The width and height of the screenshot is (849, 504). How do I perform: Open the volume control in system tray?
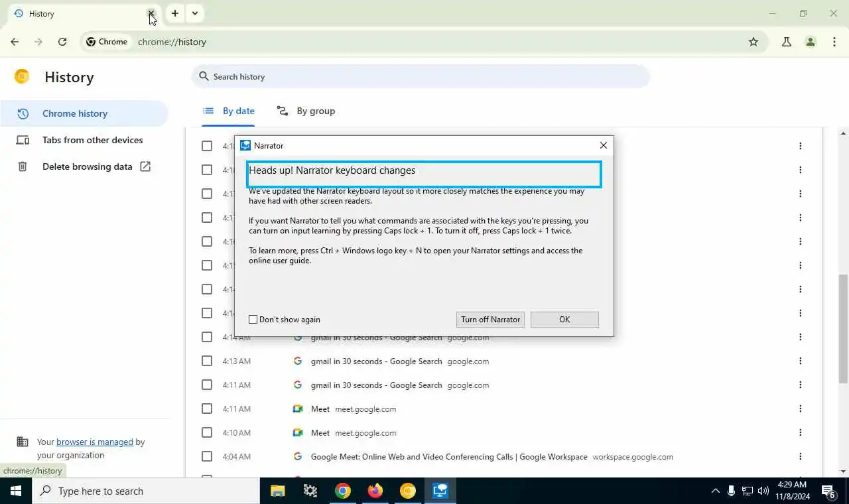coord(763,491)
